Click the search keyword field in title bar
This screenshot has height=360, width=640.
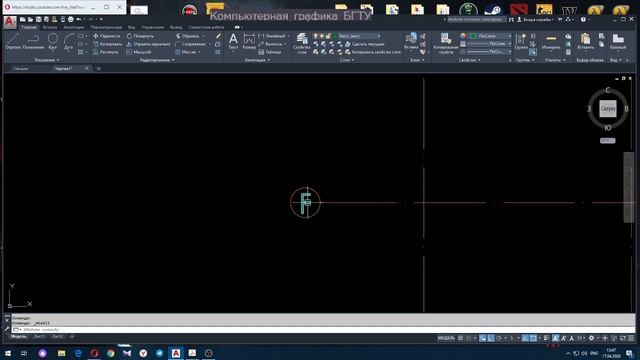(x=476, y=19)
